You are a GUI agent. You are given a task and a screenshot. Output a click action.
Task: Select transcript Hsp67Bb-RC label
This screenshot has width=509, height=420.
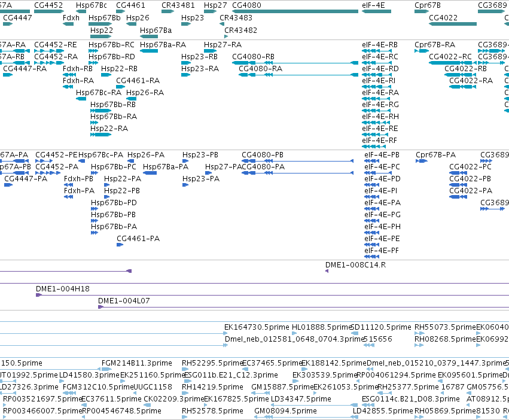[x=111, y=44]
